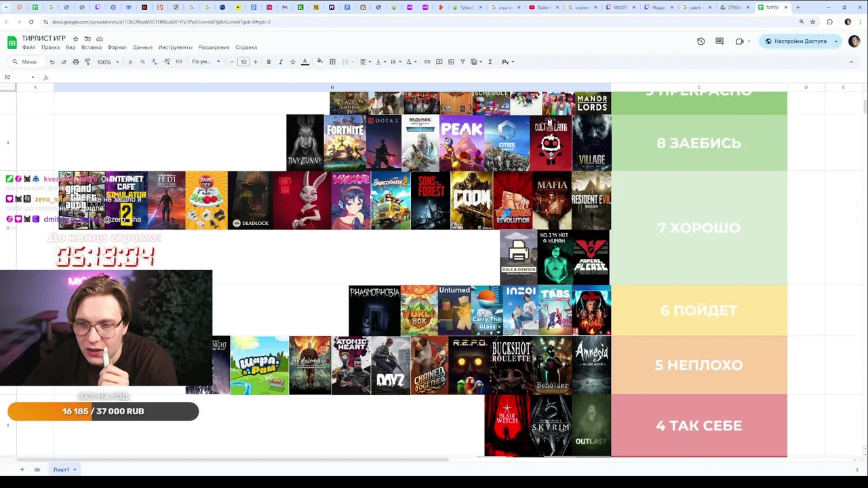The height and width of the screenshot is (488, 868).
Task: Activate the paint format tool
Action: [87, 62]
